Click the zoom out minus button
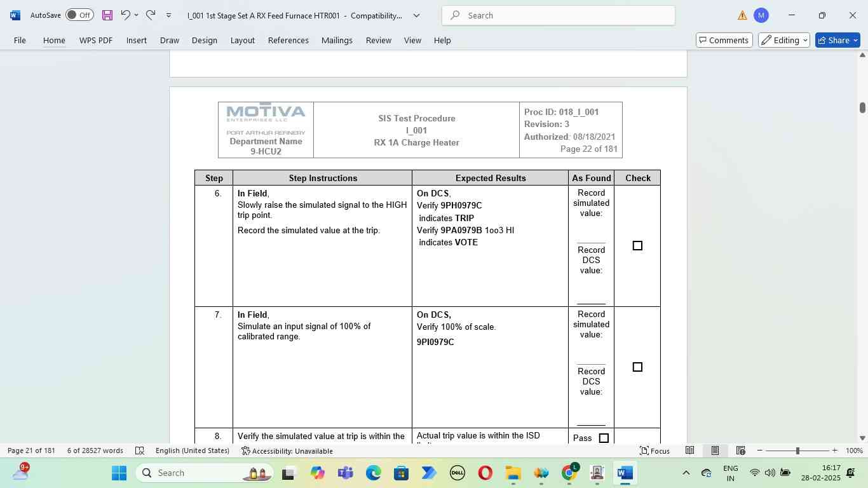 tap(760, 451)
